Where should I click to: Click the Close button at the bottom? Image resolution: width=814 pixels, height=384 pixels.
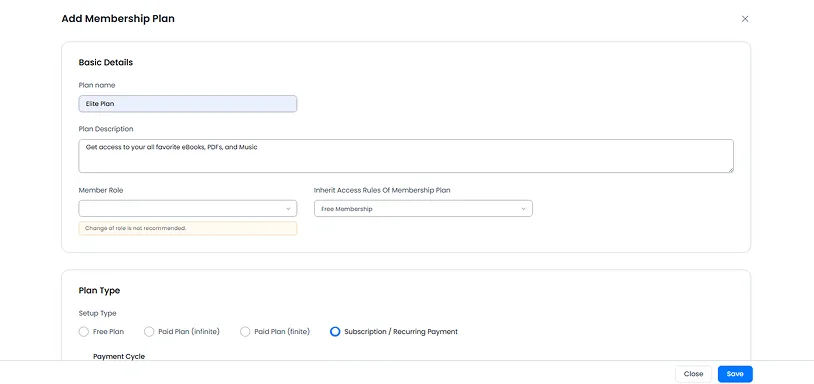pos(693,374)
